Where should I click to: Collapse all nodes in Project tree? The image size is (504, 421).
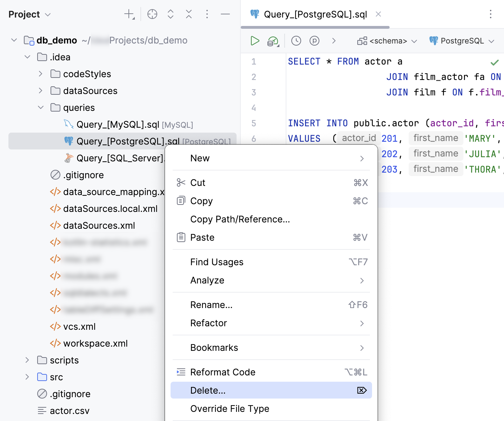point(189,14)
